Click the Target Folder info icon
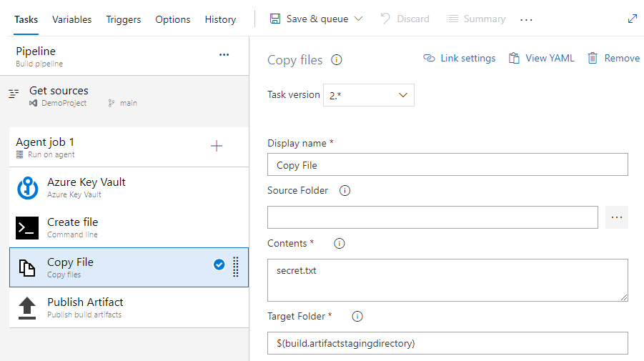 click(x=357, y=316)
